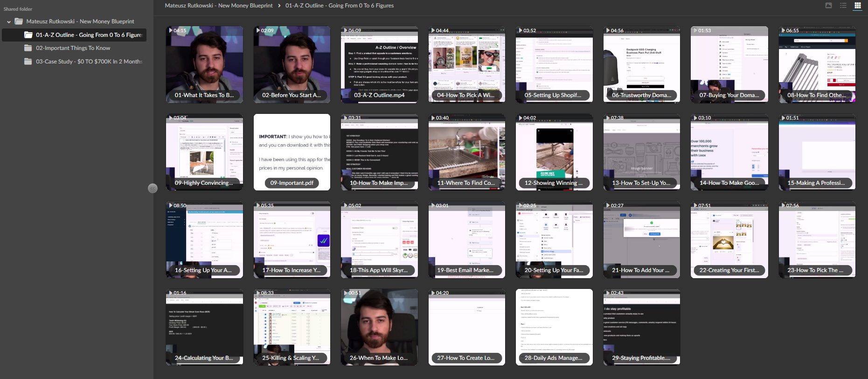Open the '13-How To Set-Up Yo...' video
The width and height of the screenshot is (868, 379).
[x=642, y=152]
